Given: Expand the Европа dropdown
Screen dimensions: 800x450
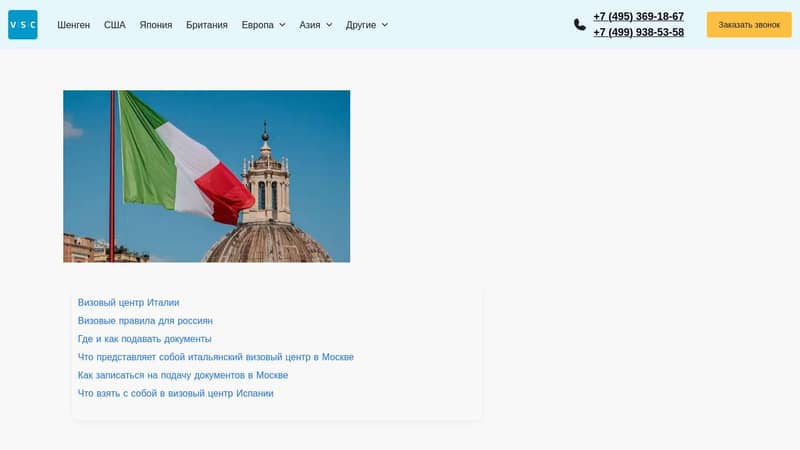Looking at the screenshot, I should click(263, 24).
